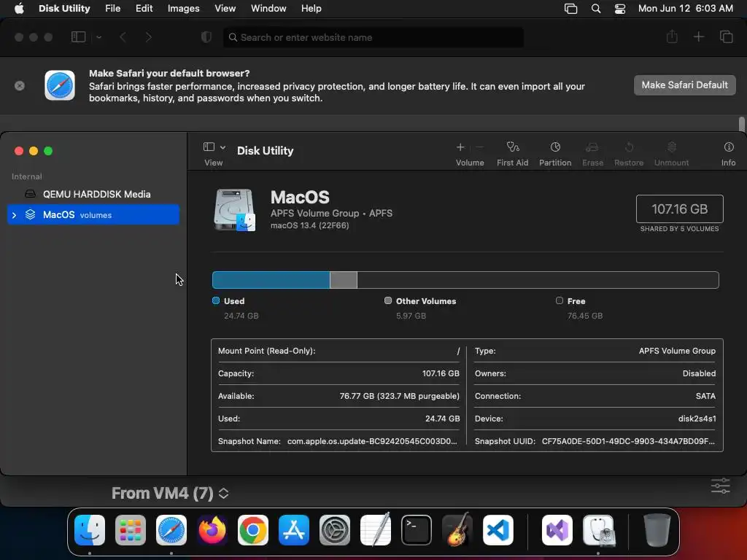Screen dimensions: 747x560
Task: Click the remove Volume minus icon
Action: coord(480,147)
